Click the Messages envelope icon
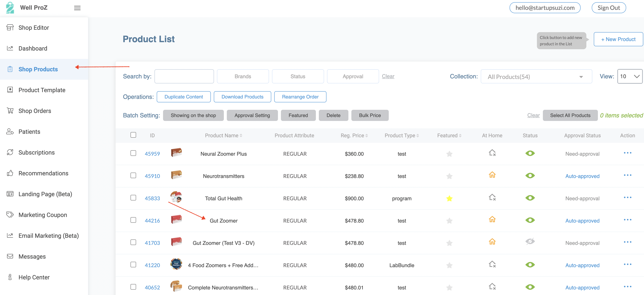The image size is (644, 295). [x=10, y=256]
